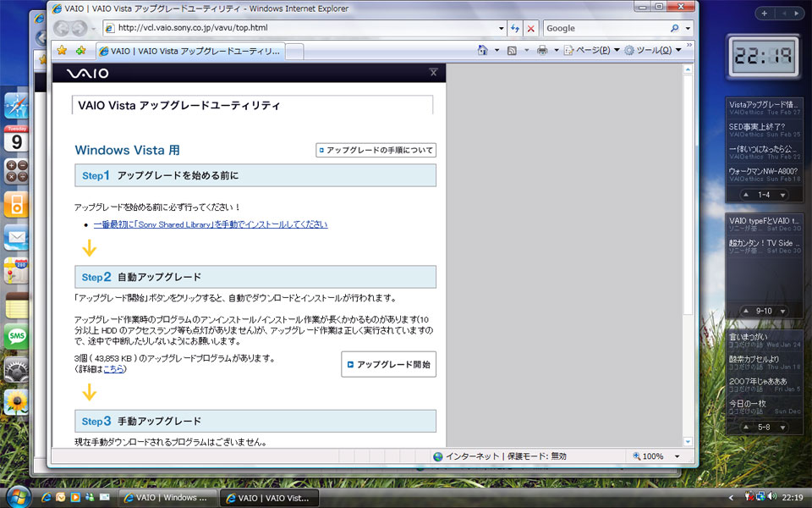Open the ページ(P) page menu
This screenshot has width=812, height=508.
click(591, 50)
